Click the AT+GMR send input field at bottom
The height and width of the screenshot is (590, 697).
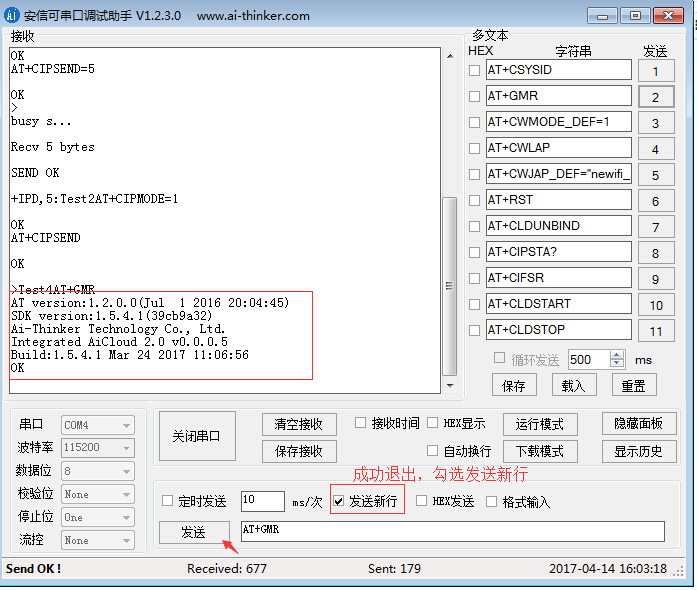(453, 531)
